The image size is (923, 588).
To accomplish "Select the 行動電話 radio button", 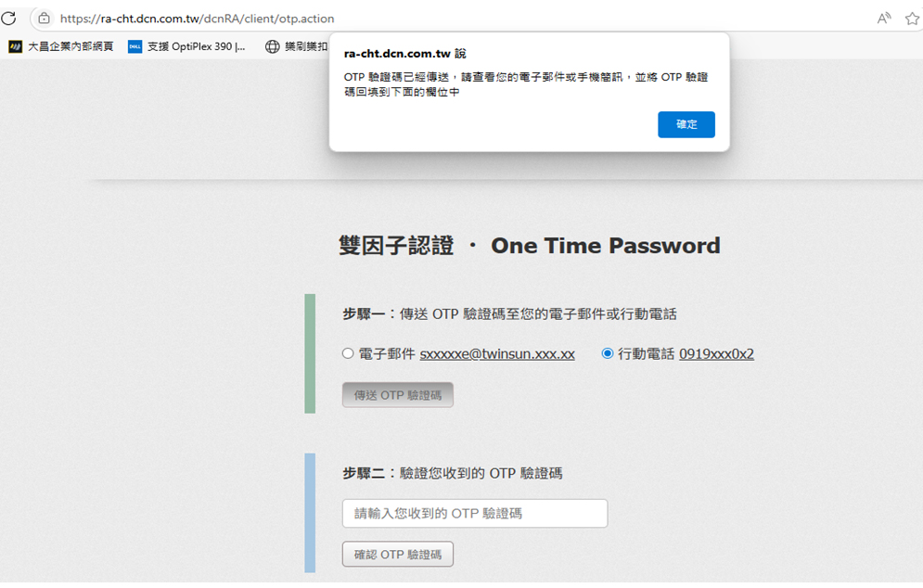I will point(608,353).
